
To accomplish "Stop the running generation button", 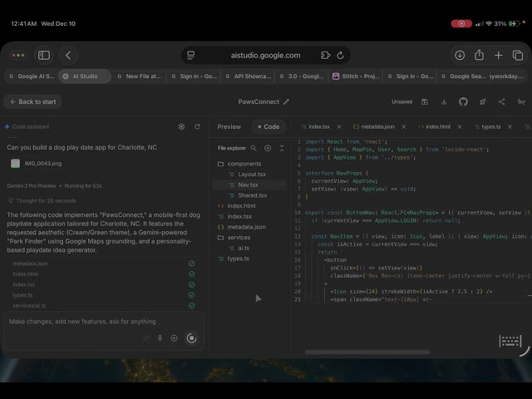I will point(191,338).
